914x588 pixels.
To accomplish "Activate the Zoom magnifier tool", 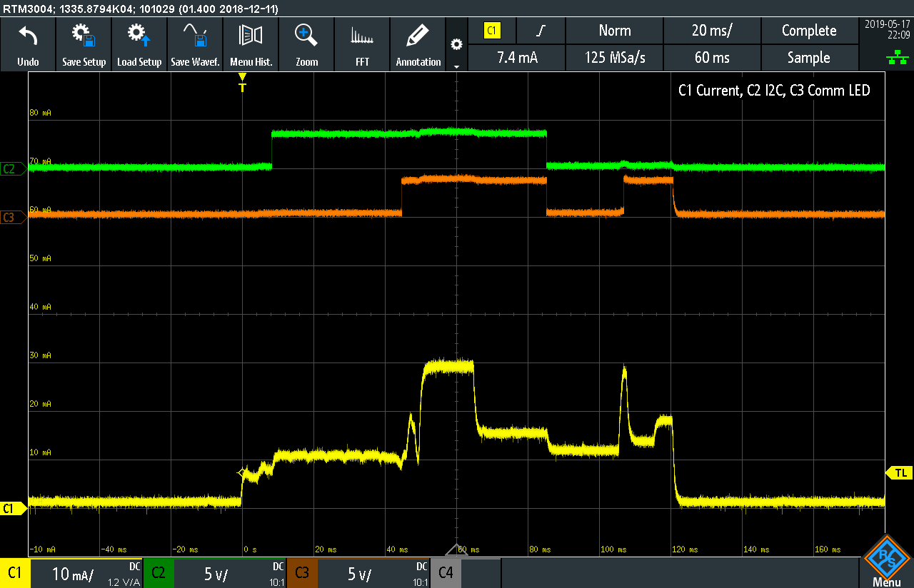I will click(306, 44).
